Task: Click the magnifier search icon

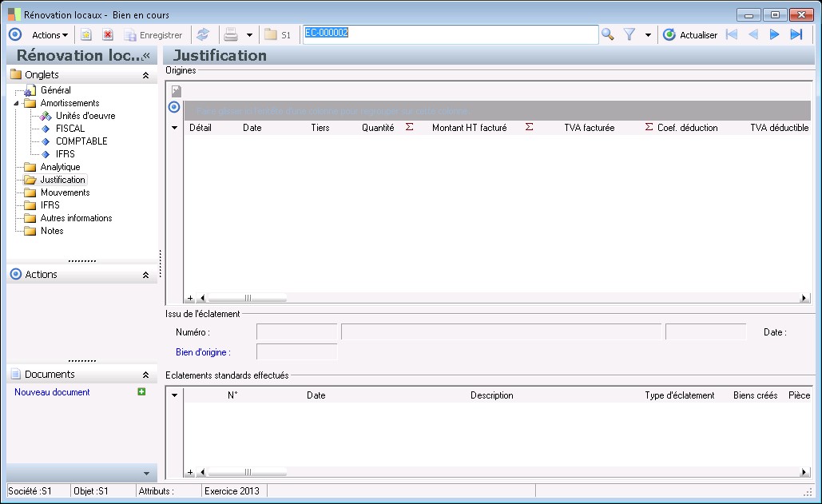Action: [x=608, y=35]
